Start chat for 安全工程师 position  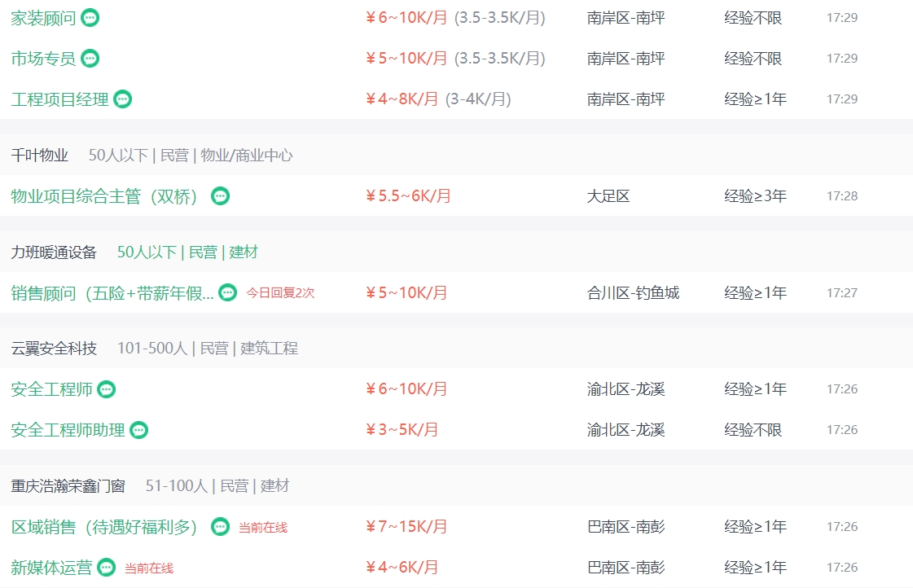coord(107,389)
